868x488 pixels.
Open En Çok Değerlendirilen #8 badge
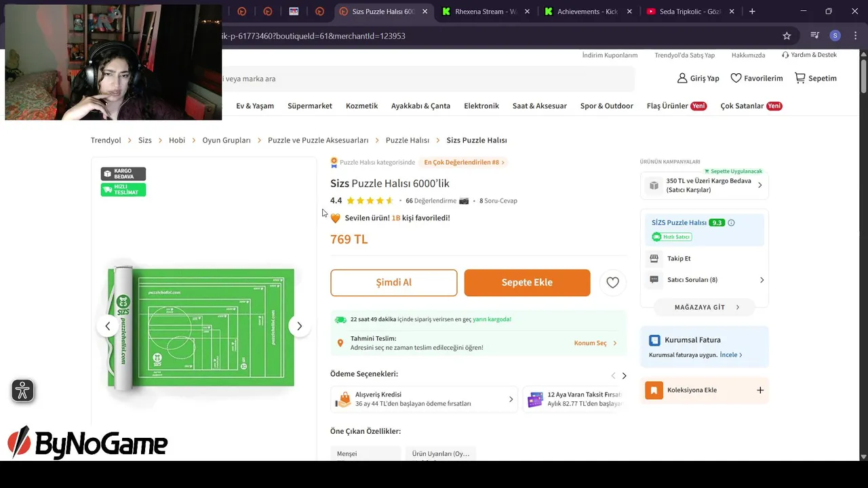click(x=464, y=163)
